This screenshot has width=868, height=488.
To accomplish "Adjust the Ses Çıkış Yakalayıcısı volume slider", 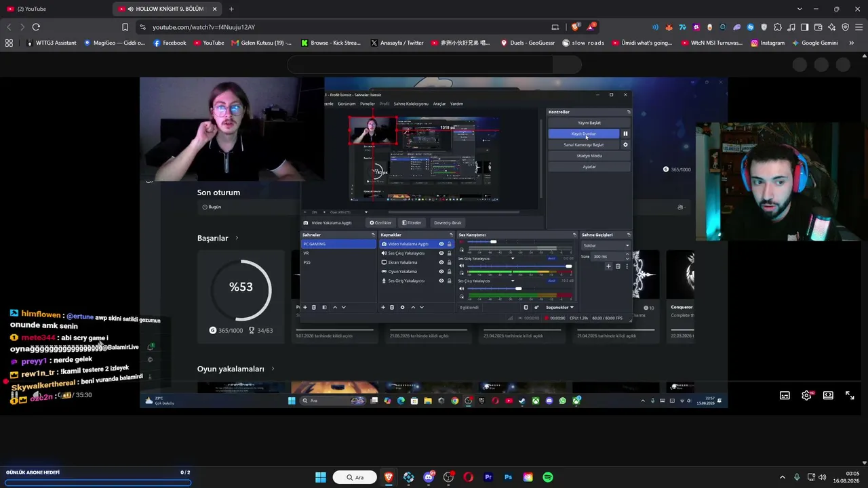I will (x=518, y=289).
